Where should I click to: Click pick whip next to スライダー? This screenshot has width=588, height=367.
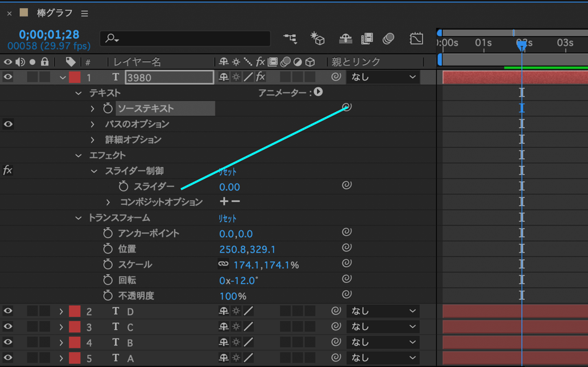(x=347, y=186)
